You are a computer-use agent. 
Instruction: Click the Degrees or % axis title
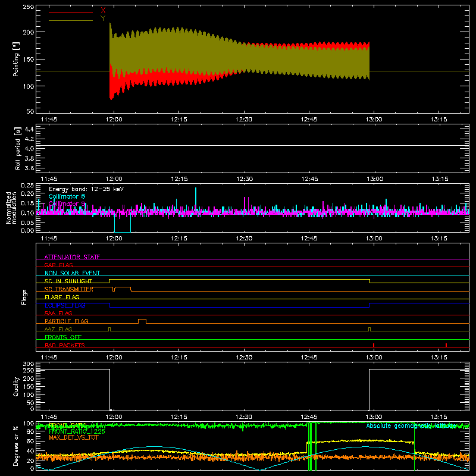click(x=16, y=446)
